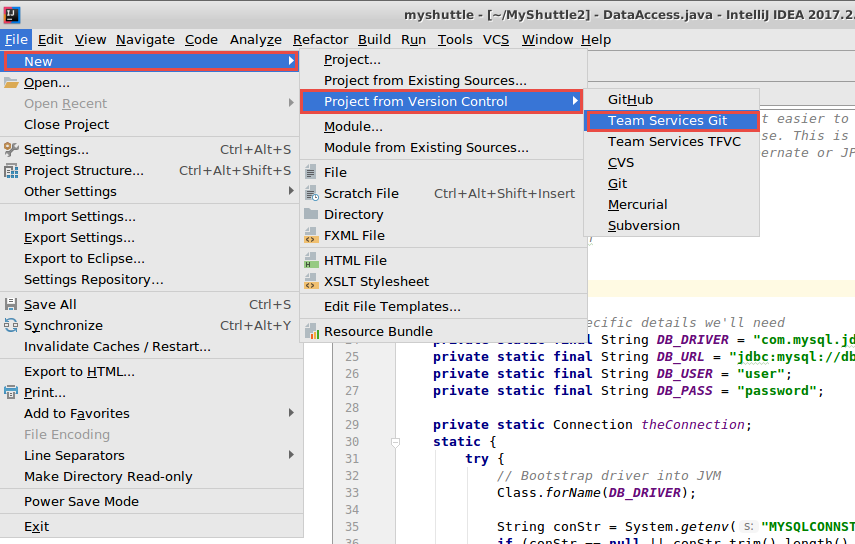This screenshot has height=544, width=855.
Task: Select Team Services TFVC option
Action: 671,142
